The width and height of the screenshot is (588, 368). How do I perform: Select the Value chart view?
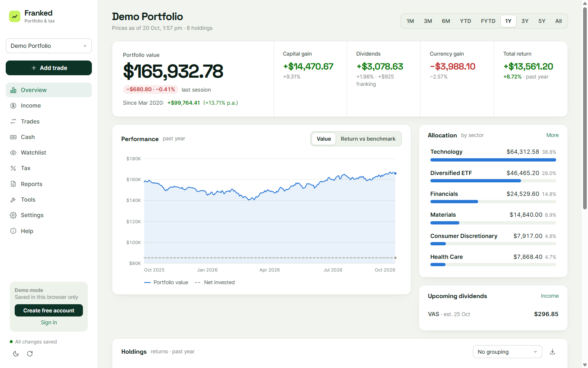click(324, 139)
